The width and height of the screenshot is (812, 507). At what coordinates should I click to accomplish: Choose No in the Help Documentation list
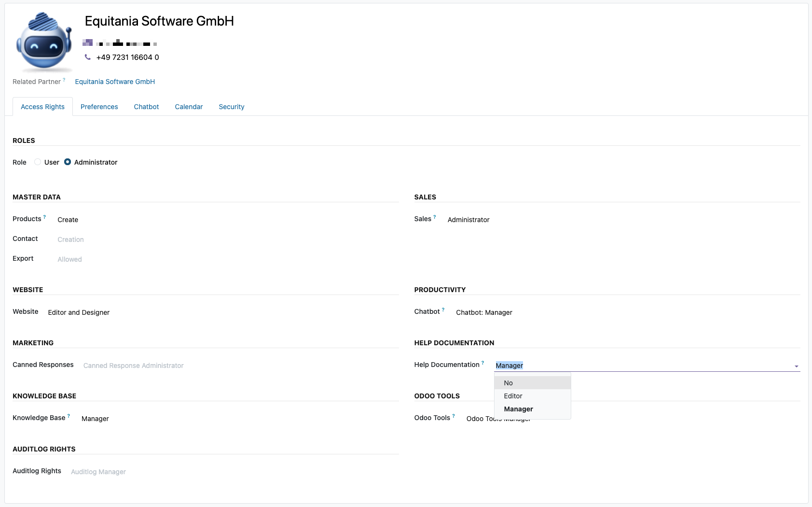[533, 383]
